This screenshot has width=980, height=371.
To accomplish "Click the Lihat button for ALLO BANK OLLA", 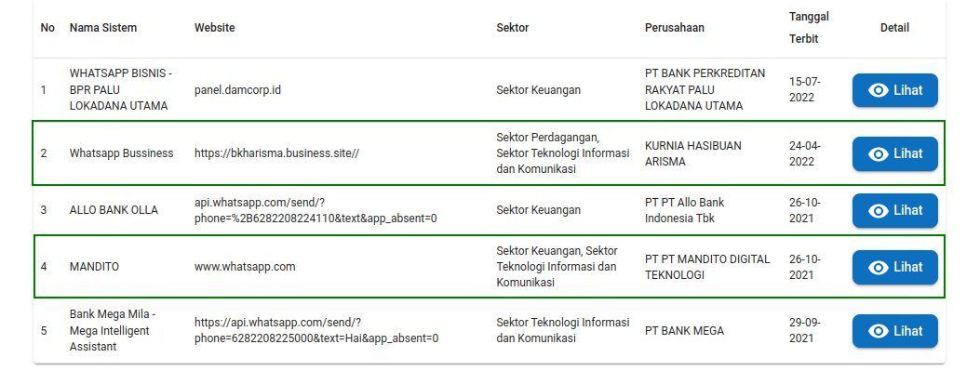I will [895, 210].
